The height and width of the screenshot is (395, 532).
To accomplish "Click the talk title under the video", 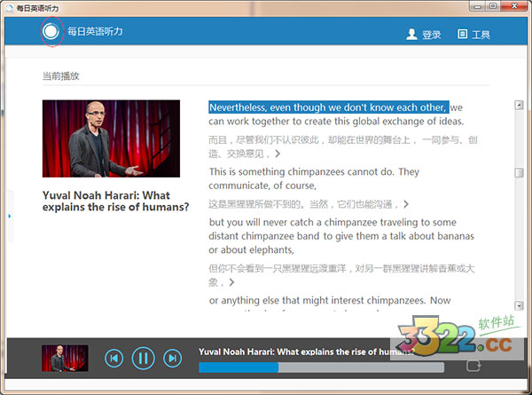I will click(x=115, y=201).
